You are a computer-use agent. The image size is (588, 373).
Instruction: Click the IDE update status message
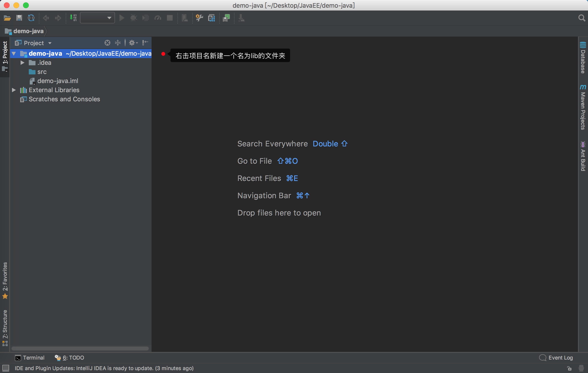click(x=104, y=368)
